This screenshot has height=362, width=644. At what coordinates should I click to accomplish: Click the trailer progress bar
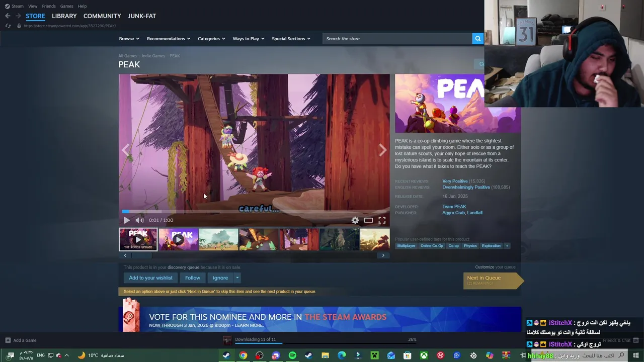click(254, 212)
